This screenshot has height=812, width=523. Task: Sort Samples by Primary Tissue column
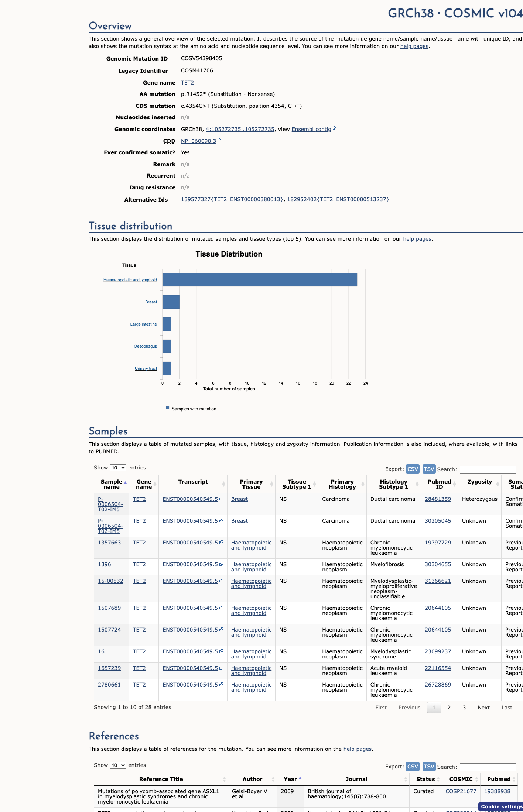click(251, 484)
